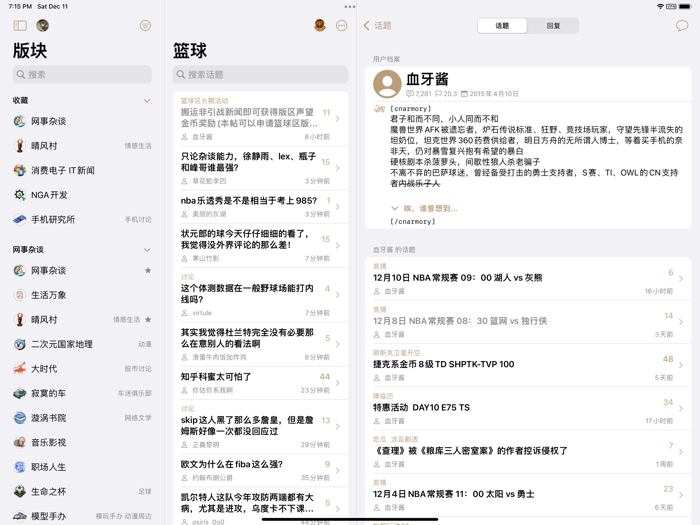Open topic skip这人黑了那么多詹皇
Viewport: 700px width, 525px height.
coord(260,426)
